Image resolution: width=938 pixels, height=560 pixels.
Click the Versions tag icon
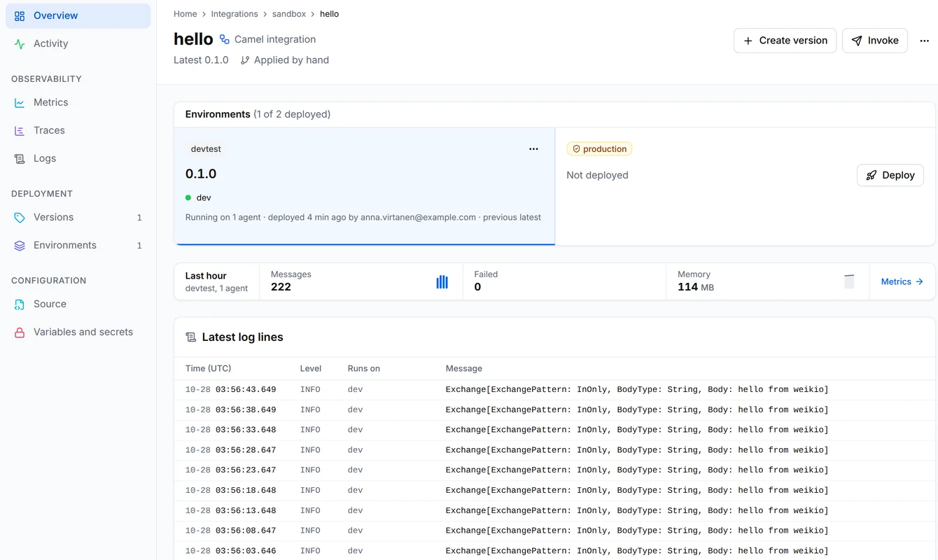click(20, 218)
